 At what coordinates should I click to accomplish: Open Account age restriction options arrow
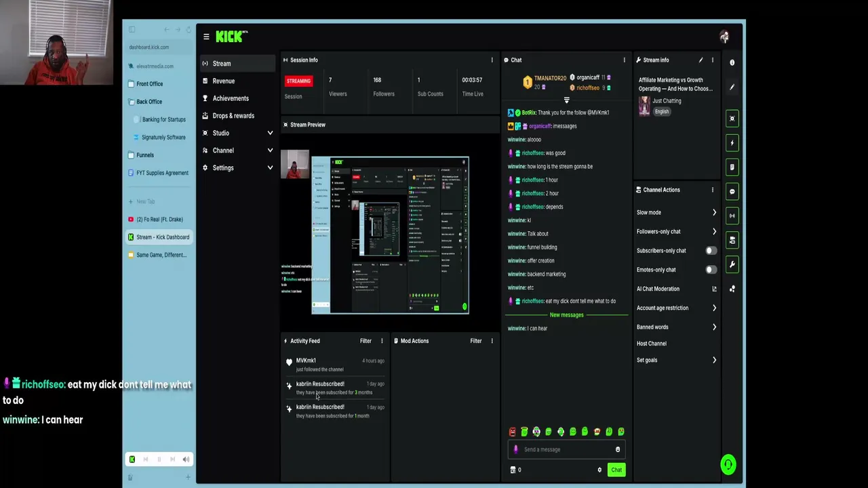714,308
